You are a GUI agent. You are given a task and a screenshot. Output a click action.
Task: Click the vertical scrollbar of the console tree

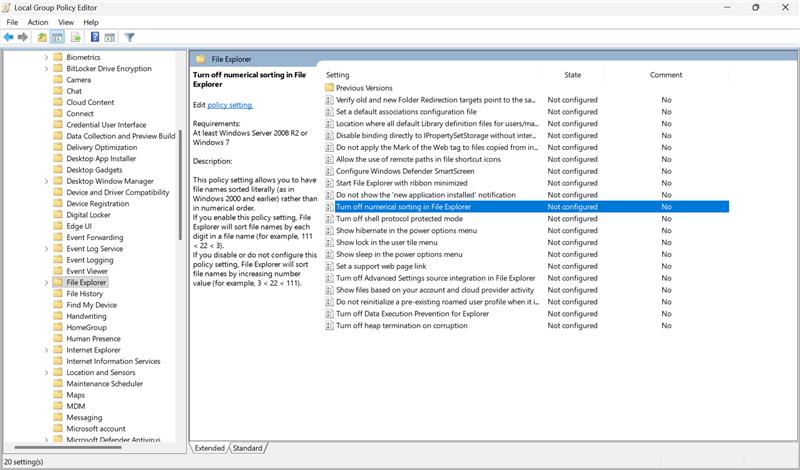click(180, 185)
